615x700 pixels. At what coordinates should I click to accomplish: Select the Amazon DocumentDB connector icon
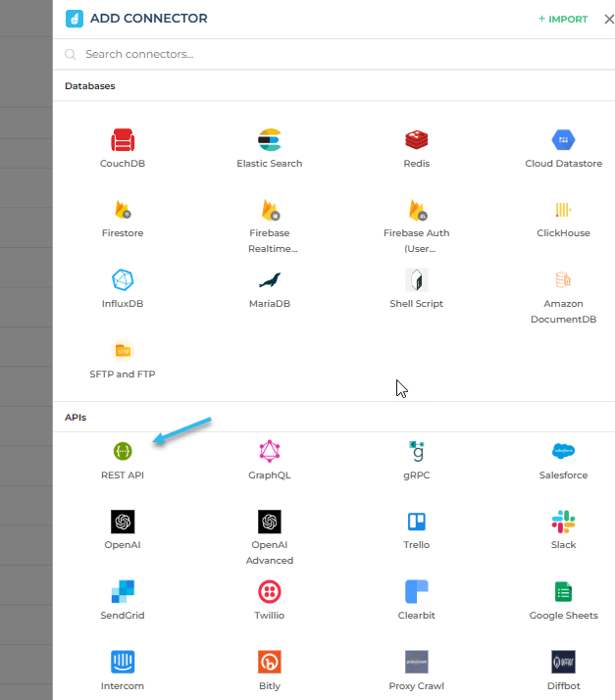click(x=563, y=280)
